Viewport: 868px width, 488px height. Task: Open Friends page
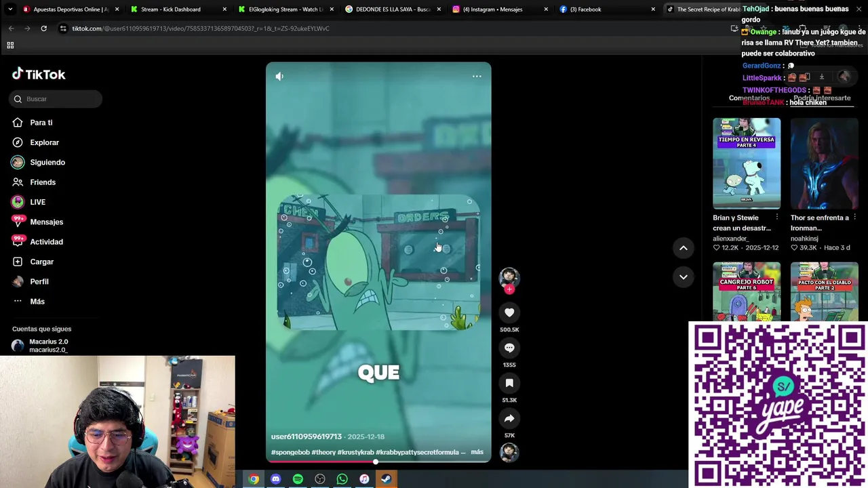[43, 182]
